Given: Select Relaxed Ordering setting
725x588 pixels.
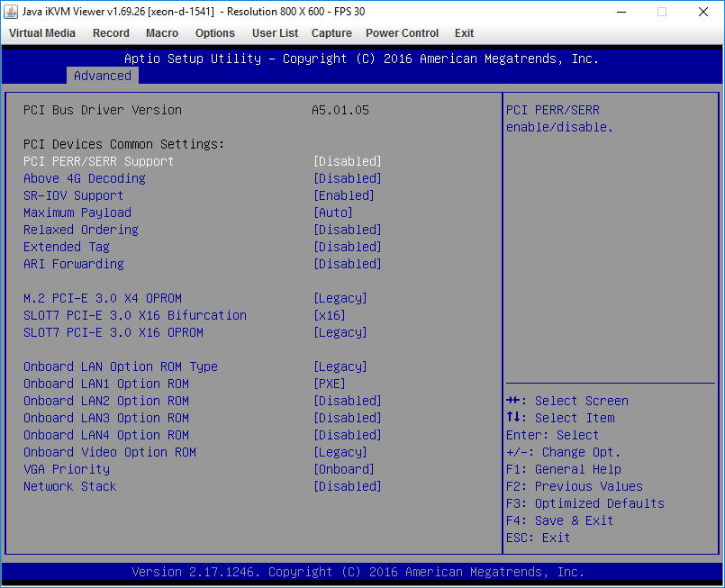Looking at the screenshot, I should [81, 230].
